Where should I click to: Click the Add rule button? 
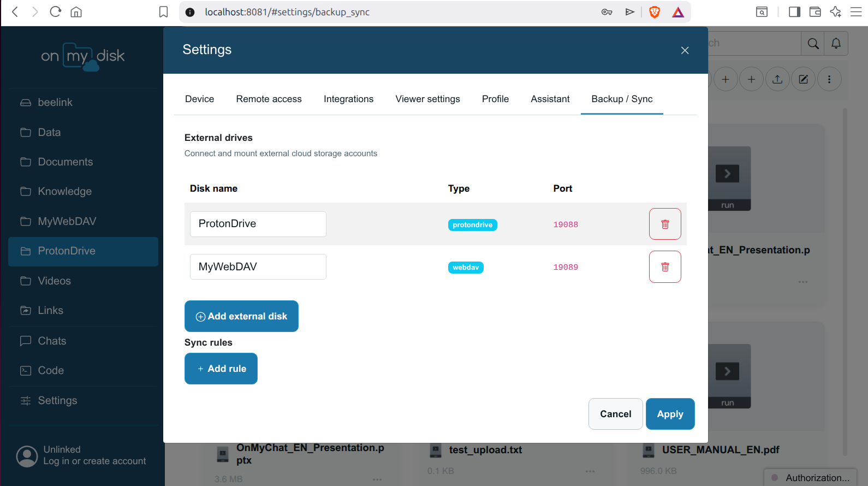click(221, 369)
